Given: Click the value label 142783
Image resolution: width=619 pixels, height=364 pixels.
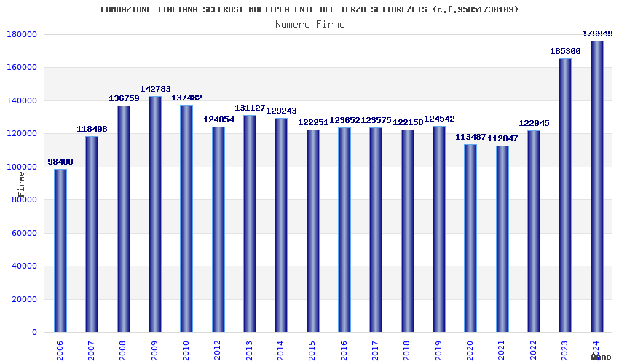Looking at the screenshot, I should (x=155, y=90).
